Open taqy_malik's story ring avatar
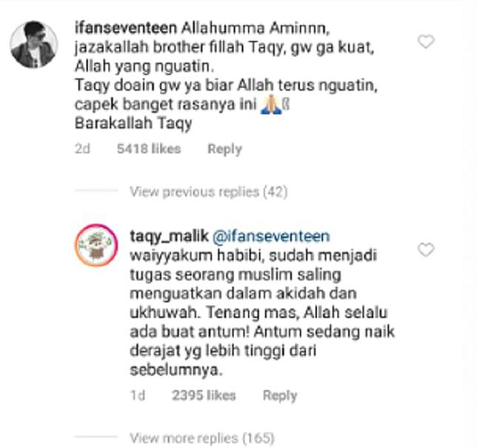Viewport: 477px width, 448px height. [x=96, y=245]
